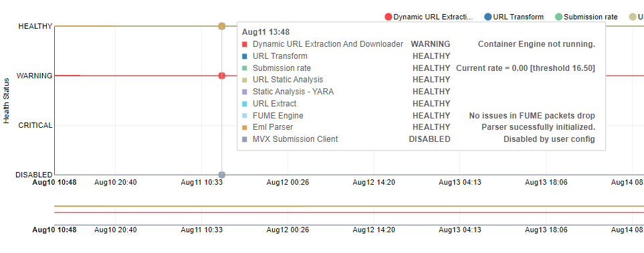
Task: Click 'Parser sucessfully initialized.' message
Action: 538,127
